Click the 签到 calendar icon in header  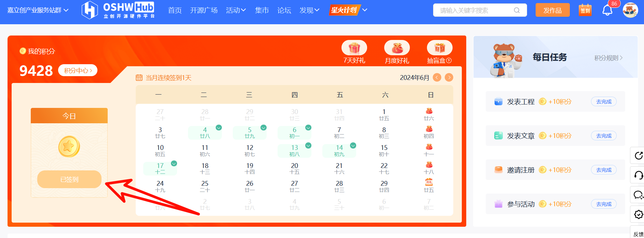[x=585, y=10]
